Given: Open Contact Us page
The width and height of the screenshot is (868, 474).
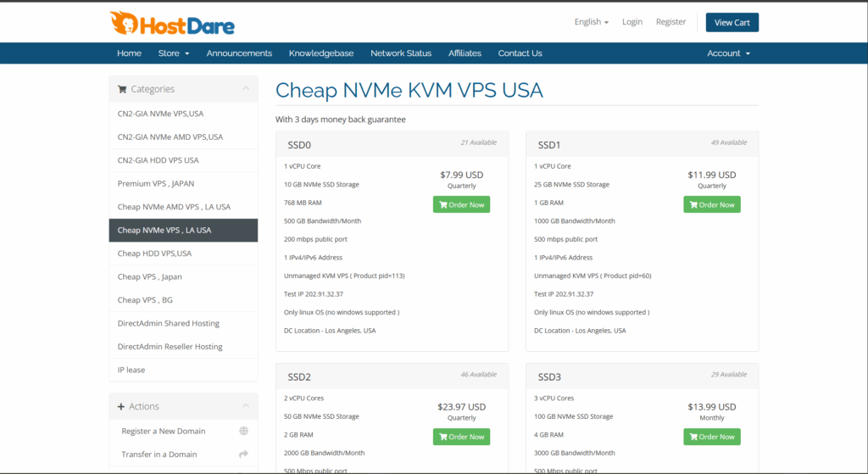Looking at the screenshot, I should click(520, 53).
